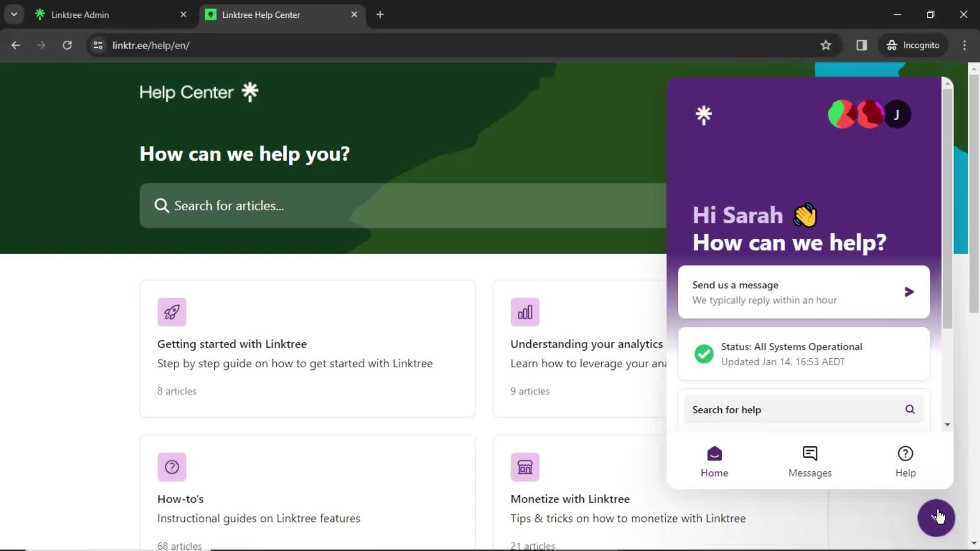Bookmark this page with the star icon
980x551 pixels.
click(x=826, y=45)
